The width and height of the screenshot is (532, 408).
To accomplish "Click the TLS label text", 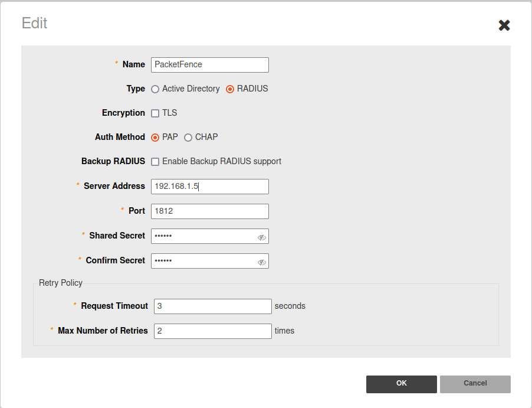I will [170, 113].
